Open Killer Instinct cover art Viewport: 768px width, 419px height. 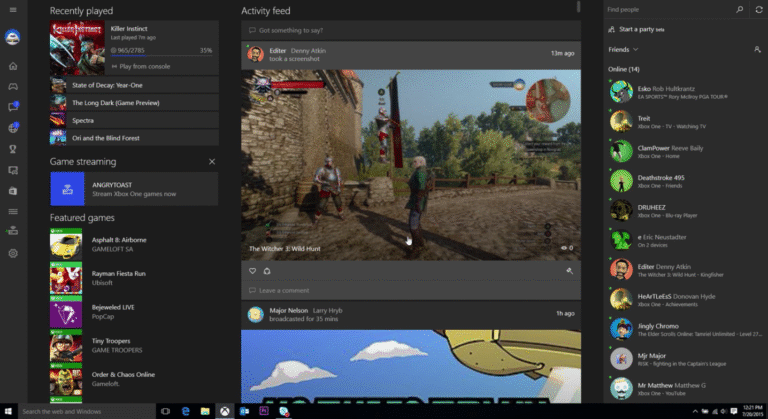[77, 48]
